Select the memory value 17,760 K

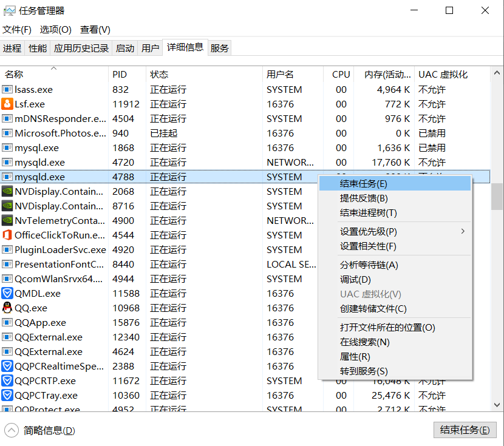(x=391, y=163)
